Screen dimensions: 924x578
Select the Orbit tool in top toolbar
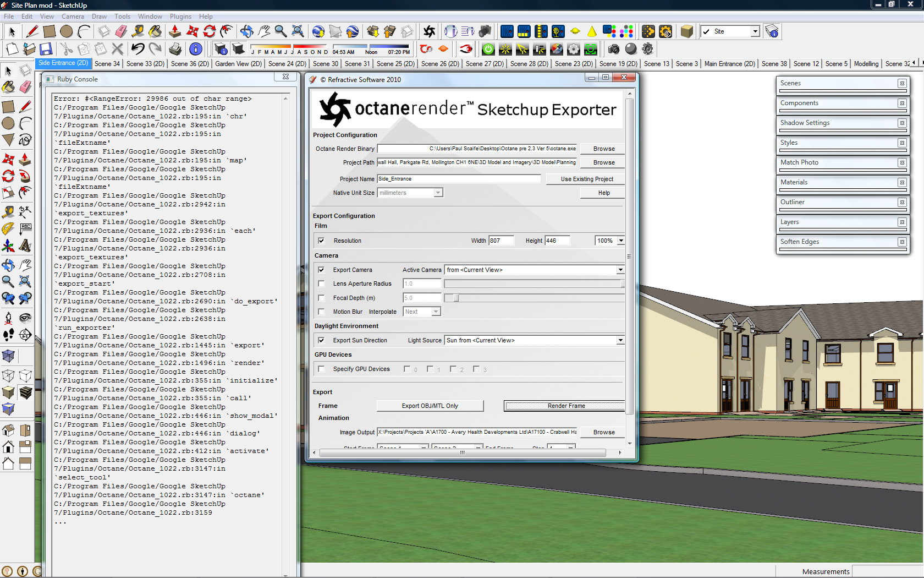pyautogui.click(x=246, y=31)
